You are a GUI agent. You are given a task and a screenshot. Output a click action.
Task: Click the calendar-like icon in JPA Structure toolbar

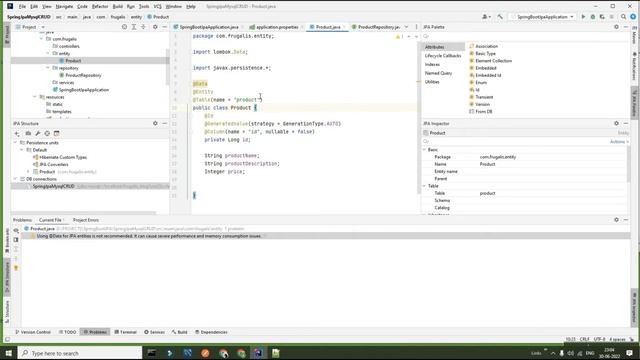pos(57,133)
